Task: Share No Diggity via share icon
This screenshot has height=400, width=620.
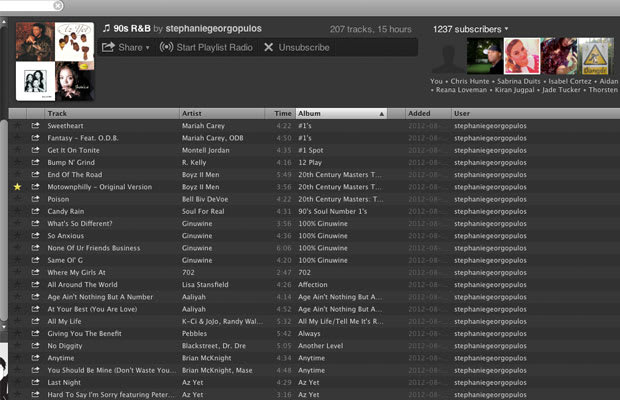Action: coord(36,346)
